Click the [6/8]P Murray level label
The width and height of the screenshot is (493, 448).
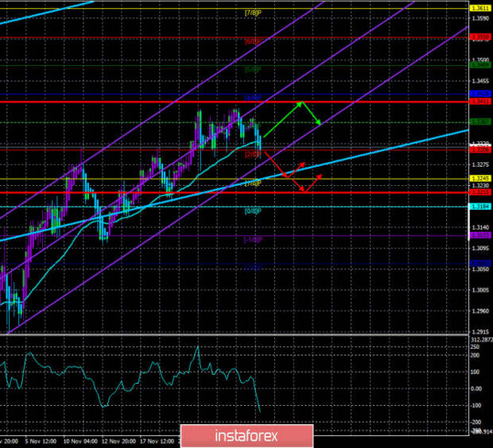click(x=253, y=41)
